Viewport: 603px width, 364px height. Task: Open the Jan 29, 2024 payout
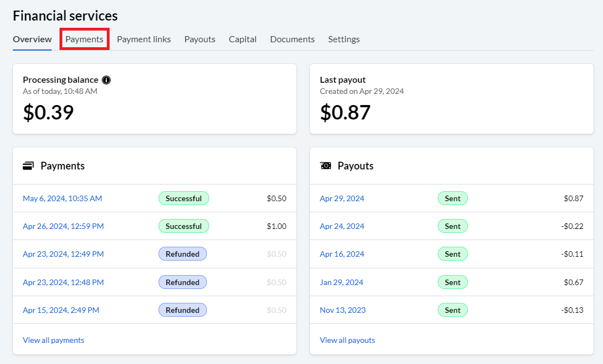point(342,282)
